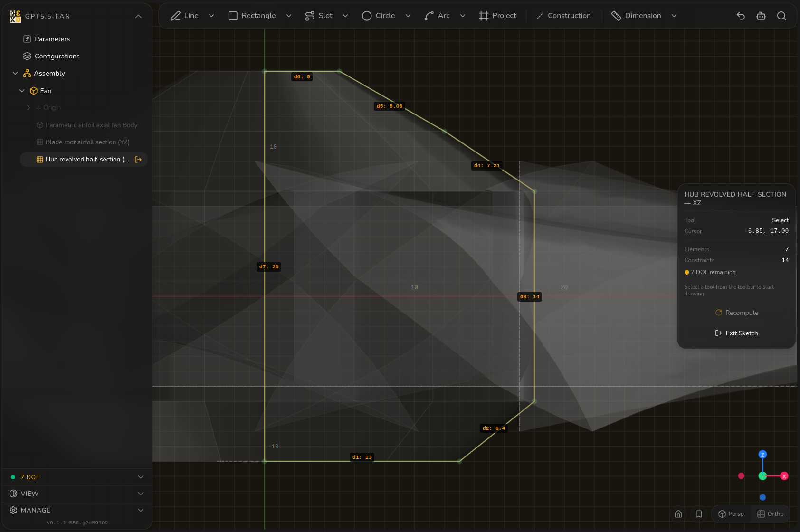Click the search magnifier icon

click(781, 16)
